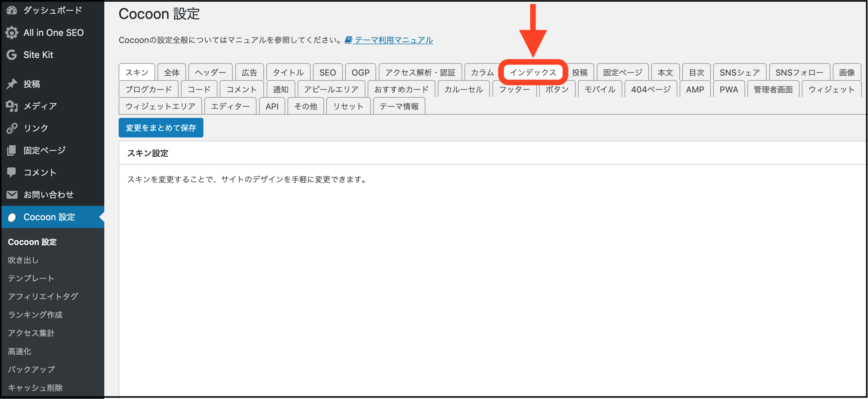Click the リンク chain icon
This screenshot has height=399, width=868.
(x=12, y=128)
